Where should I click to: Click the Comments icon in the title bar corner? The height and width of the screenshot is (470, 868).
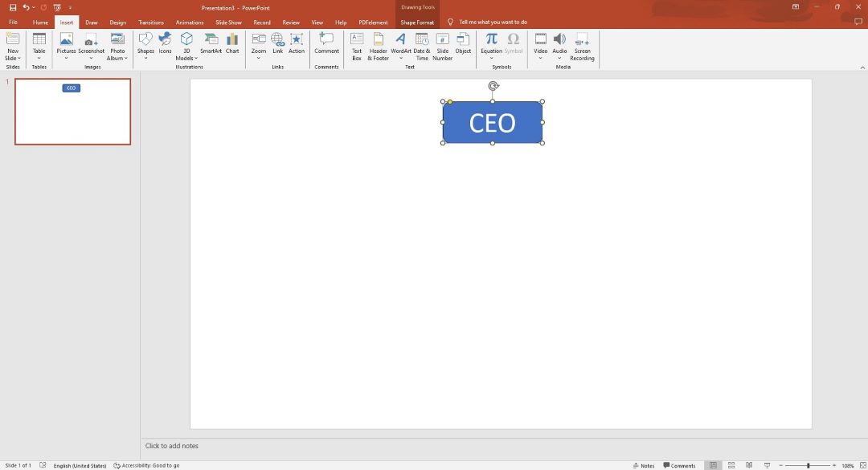pos(858,22)
